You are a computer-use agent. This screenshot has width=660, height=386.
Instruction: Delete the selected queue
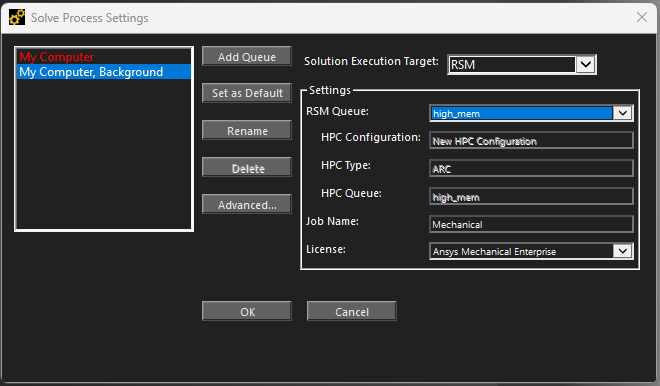click(x=247, y=168)
